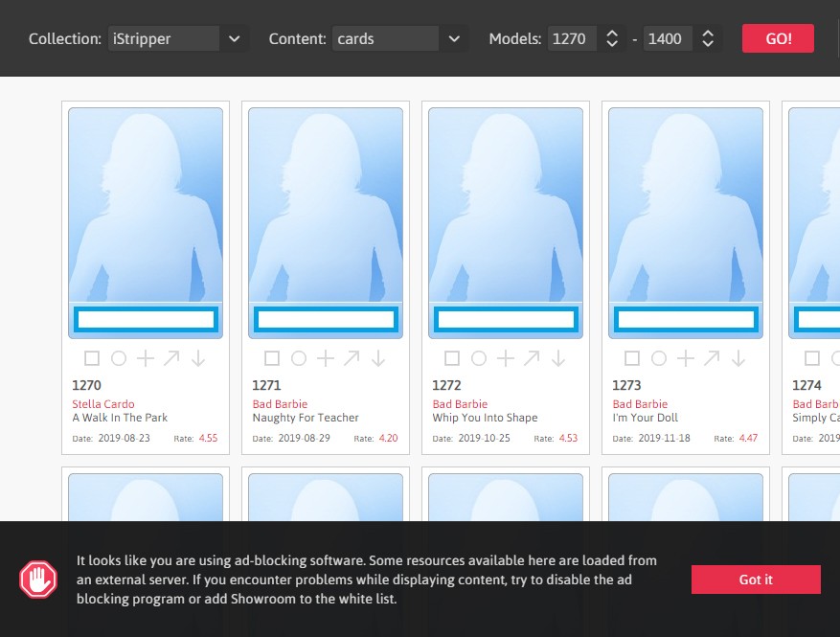Click the title Whip You Into Shape
This screenshot has height=637, width=840.
tap(485, 418)
